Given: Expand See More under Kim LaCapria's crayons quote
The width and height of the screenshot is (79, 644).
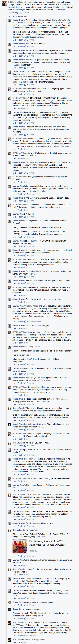Looking at the screenshot, I should click(41, 537).
